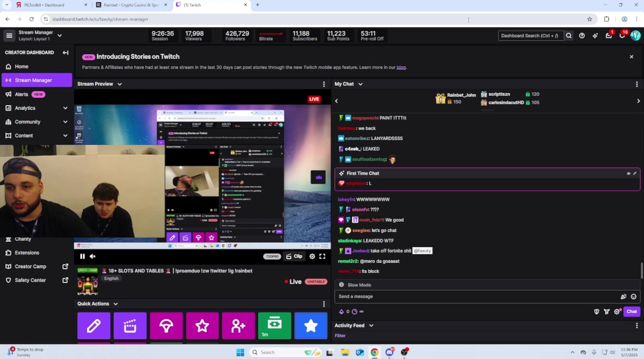Open the inbox with 1 notification
The image size is (644, 359).
tap(609, 36)
